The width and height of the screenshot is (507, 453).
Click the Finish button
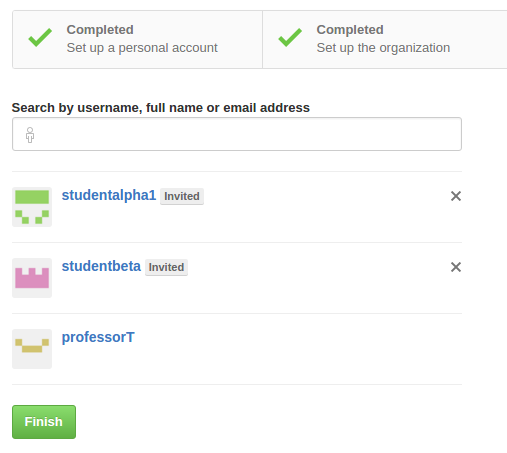44,422
